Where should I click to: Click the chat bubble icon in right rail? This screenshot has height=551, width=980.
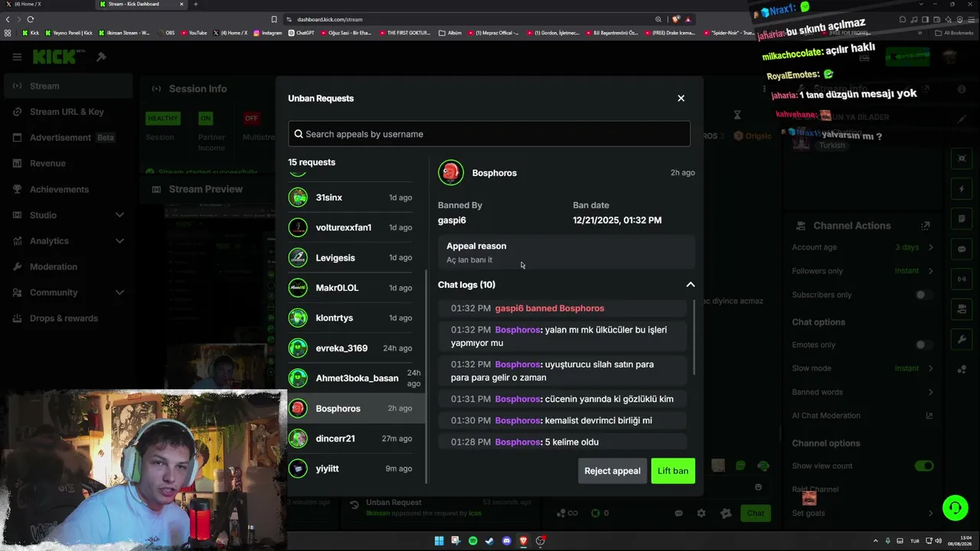pyautogui.click(x=962, y=249)
